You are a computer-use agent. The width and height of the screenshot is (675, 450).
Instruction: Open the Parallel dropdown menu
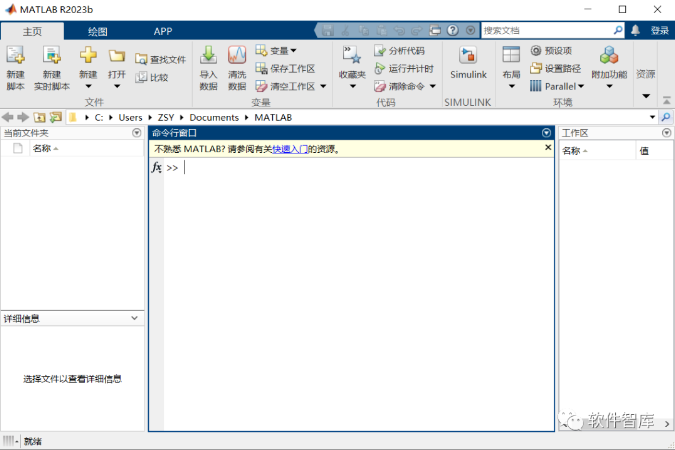(557, 87)
